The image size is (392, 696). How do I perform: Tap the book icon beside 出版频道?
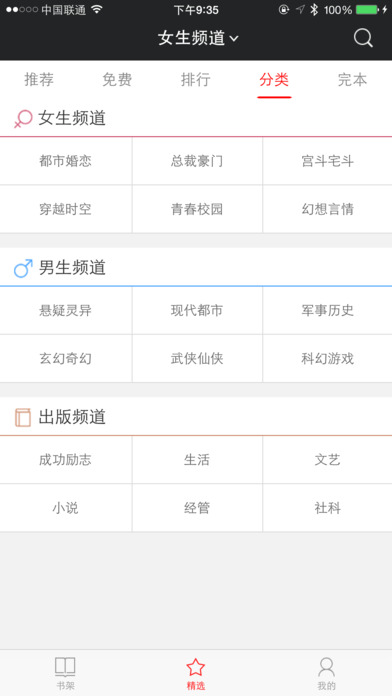(23, 417)
